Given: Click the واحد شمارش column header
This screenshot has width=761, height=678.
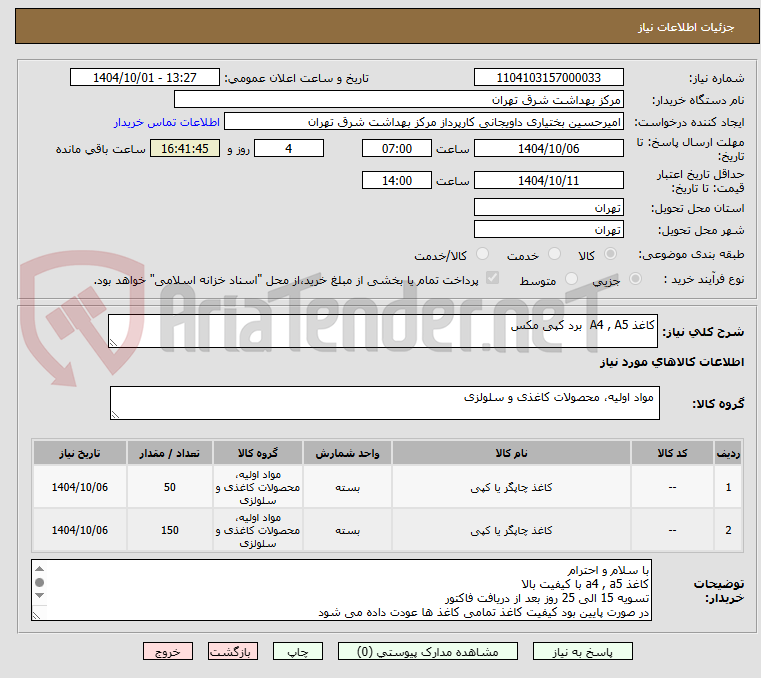Looking at the screenshot, I should coord(347,453).
